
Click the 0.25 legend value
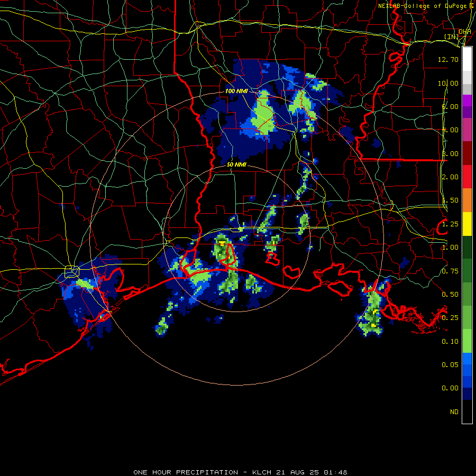450,318
